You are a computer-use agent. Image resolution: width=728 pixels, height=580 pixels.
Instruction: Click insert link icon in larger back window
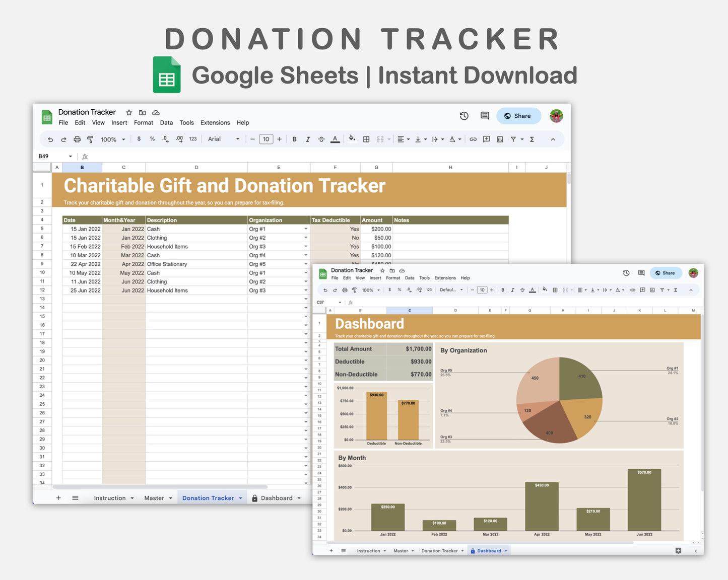pyautogui.click(x=473, y=139)
